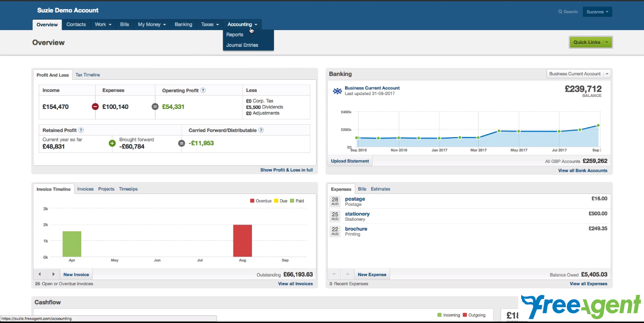Open View all Bank Accounts link
The image size is (644, 323).
[583, 170]
